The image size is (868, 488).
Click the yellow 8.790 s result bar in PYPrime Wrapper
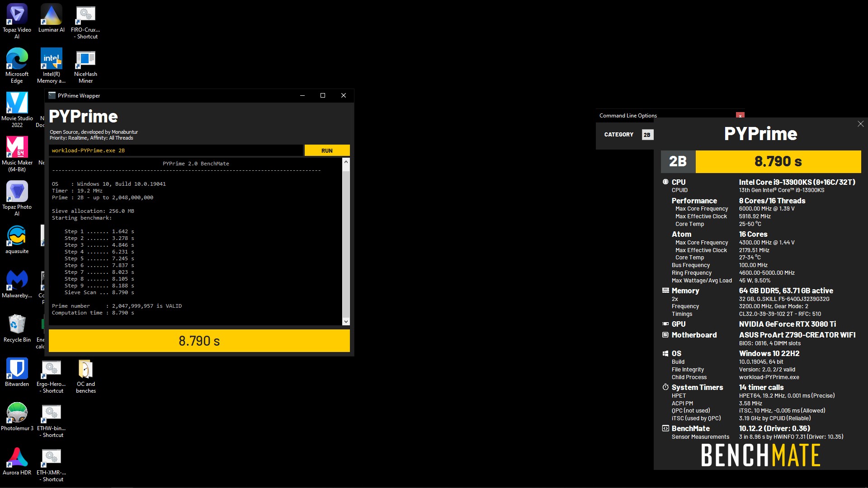199,341
